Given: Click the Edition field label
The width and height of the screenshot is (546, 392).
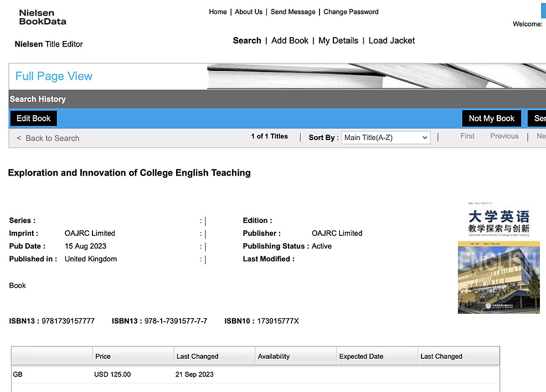Looking at the screenshot, I should [x=257, y=220].
